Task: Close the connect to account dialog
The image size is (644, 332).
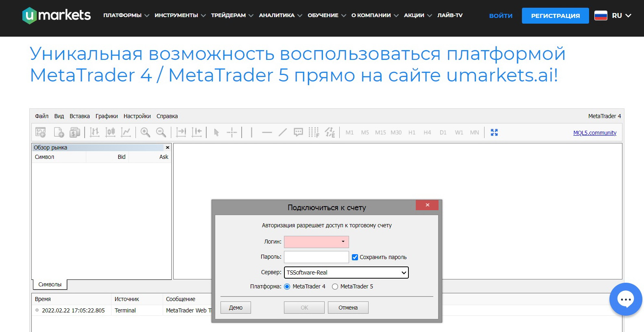Action: (427, 205)
